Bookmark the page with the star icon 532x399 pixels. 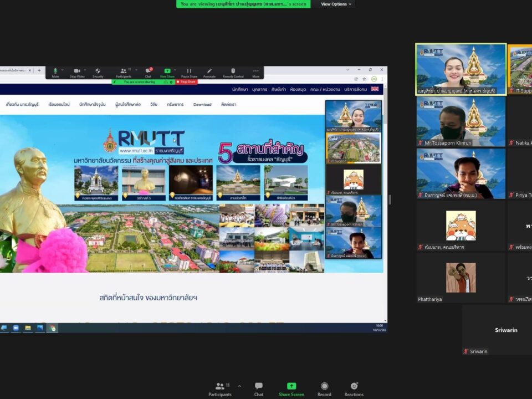364,79
